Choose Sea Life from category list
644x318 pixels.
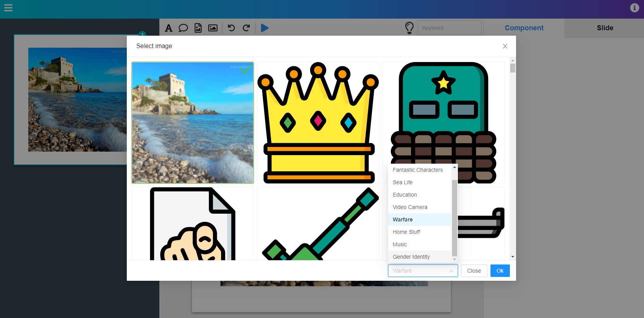(x=402, y=182)
